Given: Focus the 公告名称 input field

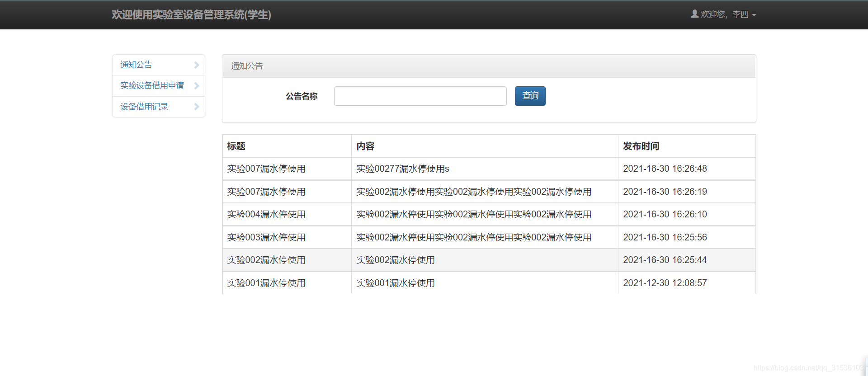Looking at the screenshot, I should (420, 96).
